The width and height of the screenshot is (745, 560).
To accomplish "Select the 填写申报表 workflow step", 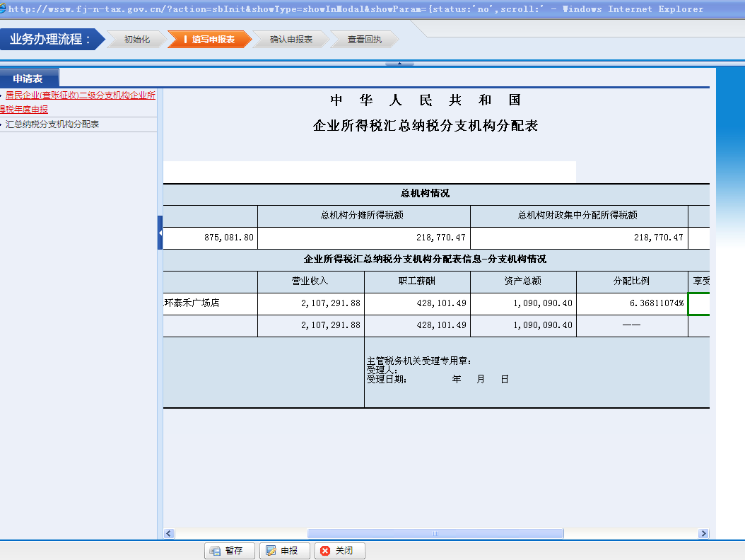I will click(x=209, y=40).
